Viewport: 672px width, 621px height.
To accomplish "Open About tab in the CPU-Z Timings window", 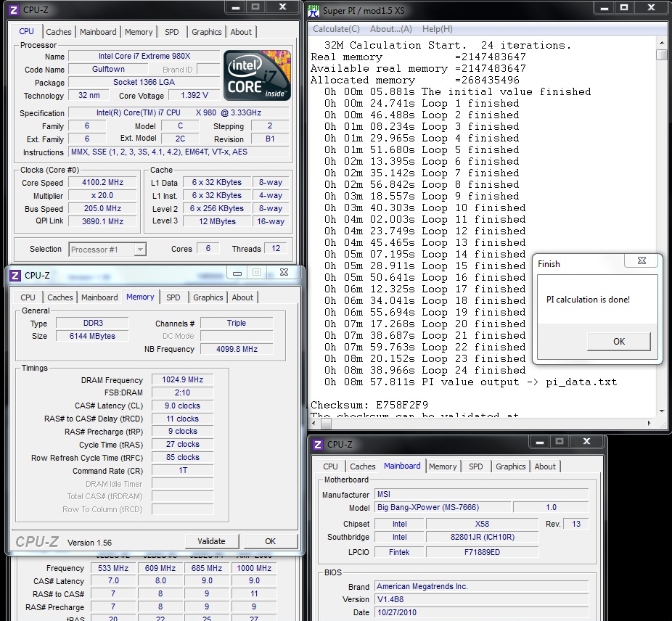I will 242,297.
